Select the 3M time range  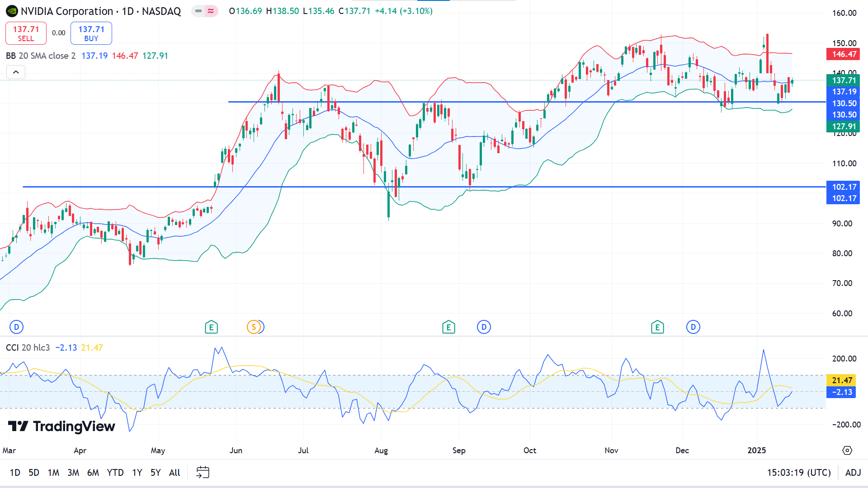pyautogui.click(x=73, y=473)
